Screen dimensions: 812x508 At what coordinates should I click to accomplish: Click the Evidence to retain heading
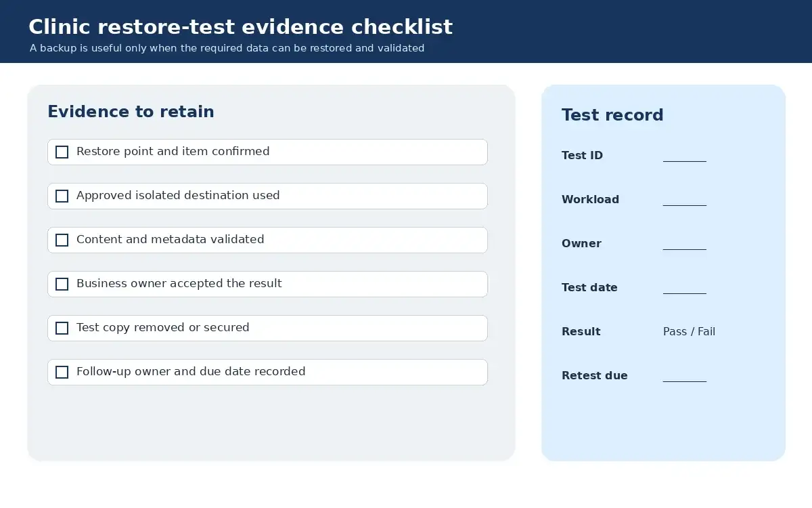(131, 112)
